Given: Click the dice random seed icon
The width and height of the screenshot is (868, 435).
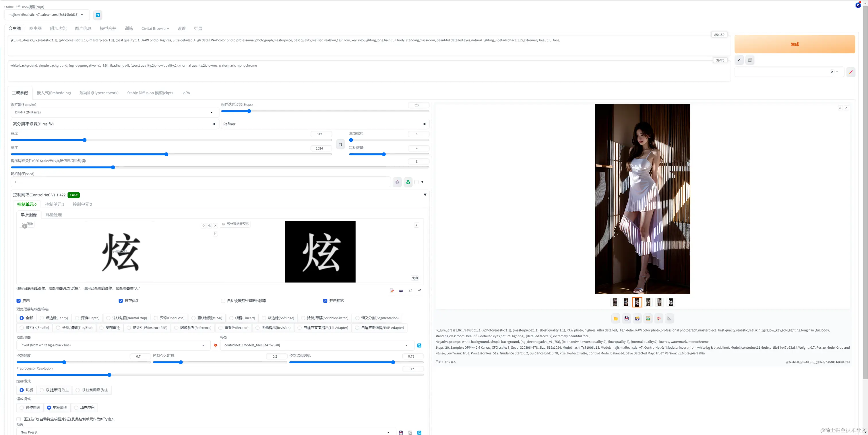Looking at the screenshot, I should click(397, 182).
